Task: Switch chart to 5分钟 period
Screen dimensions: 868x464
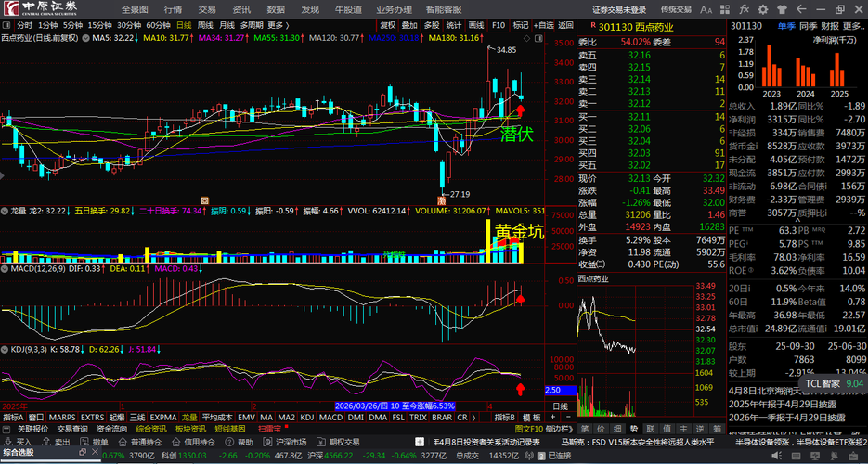Action: [72, 25]
